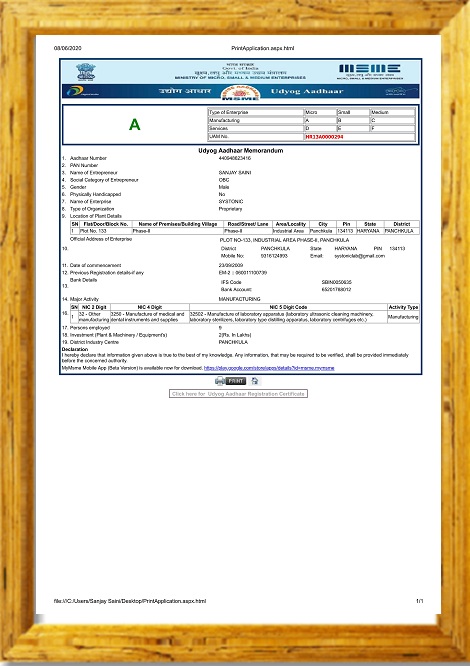This screenshot has width=470, height=666.
Task: Click the social category value OBC
Action: pos(224,180)
